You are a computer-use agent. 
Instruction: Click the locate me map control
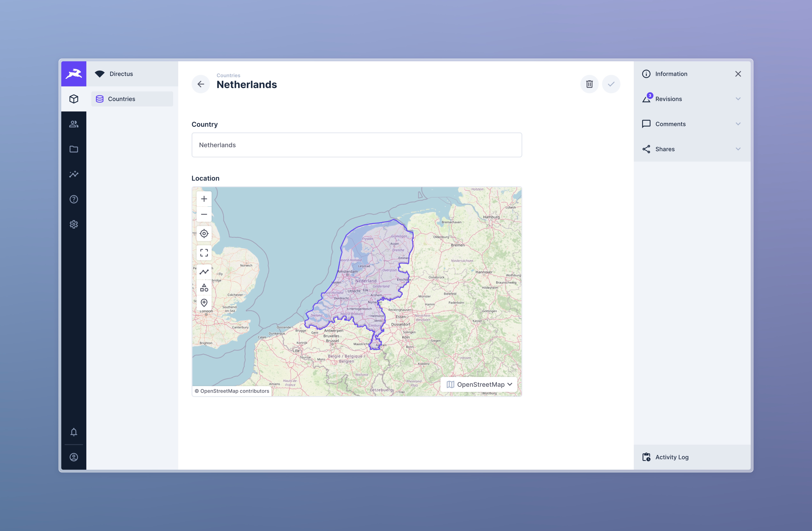pyautogui.click(x=204, y=234)
